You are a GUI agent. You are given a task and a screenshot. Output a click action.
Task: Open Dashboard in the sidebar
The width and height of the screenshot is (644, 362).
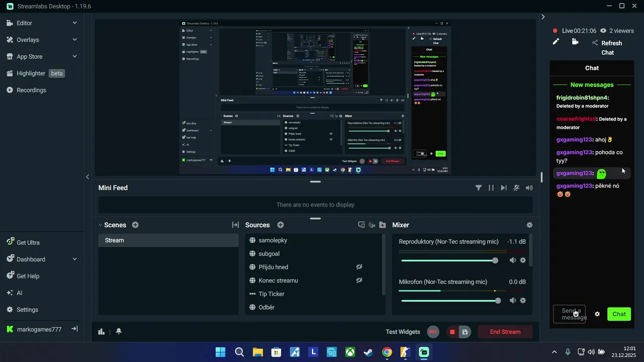pyautogui.click(x=31, y=259)
